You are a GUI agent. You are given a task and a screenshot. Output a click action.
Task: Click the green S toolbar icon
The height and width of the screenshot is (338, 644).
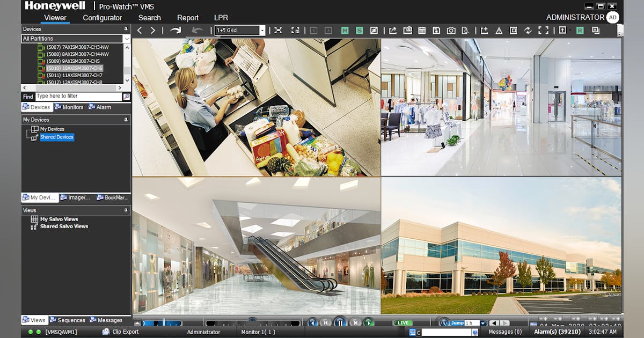pyautogui.click(x=359, y=31)
